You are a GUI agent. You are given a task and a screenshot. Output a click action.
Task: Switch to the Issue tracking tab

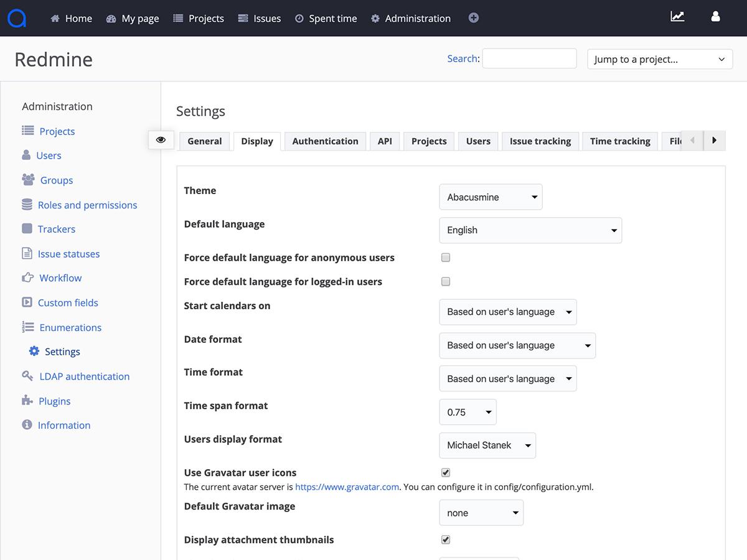point(540,141)
